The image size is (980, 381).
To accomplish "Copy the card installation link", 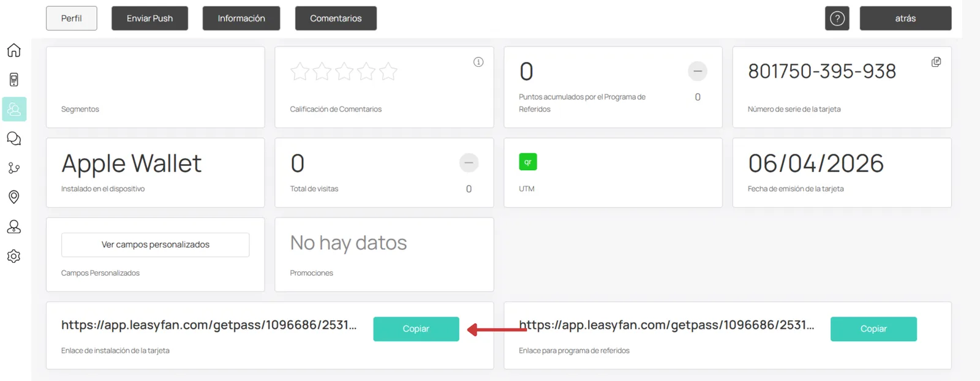I will point(416,329).
